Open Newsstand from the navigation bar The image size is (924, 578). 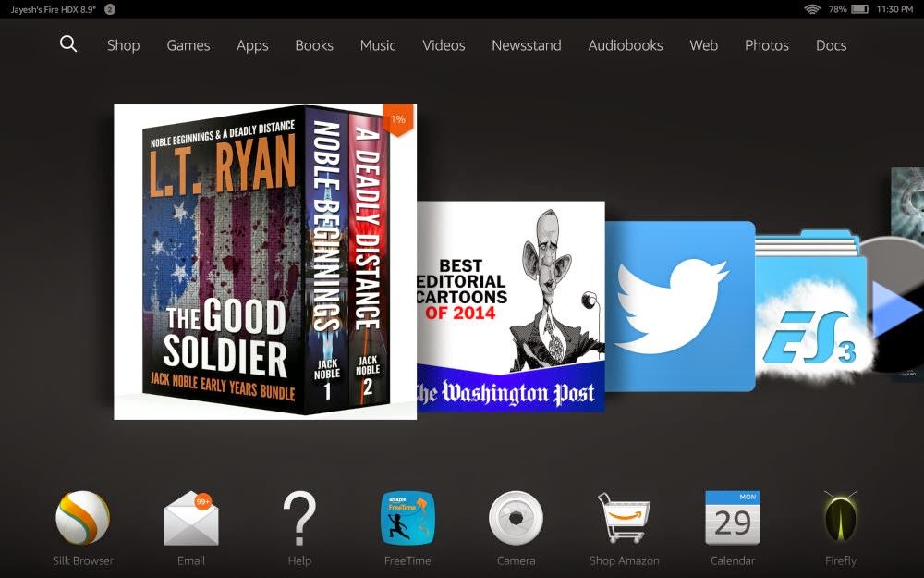click(527, 45)
